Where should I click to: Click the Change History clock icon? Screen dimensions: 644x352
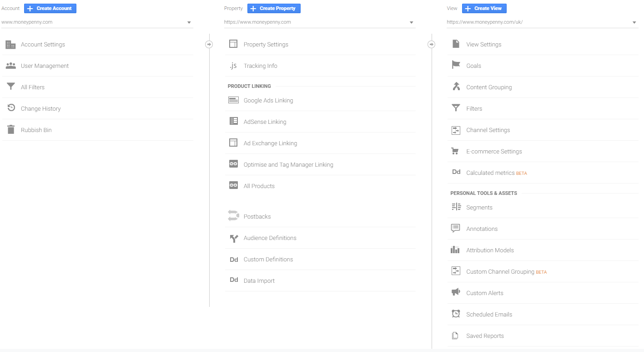tap(11, 108)
